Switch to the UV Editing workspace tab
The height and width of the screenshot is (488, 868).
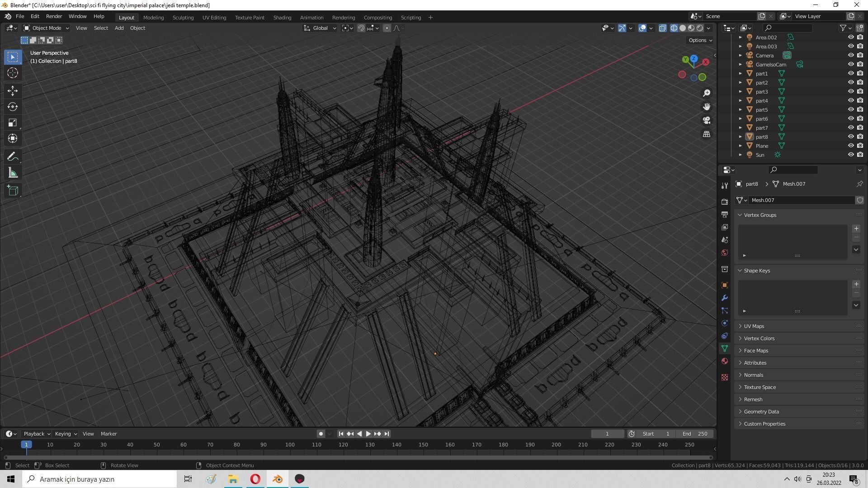[x=214, y=18]
